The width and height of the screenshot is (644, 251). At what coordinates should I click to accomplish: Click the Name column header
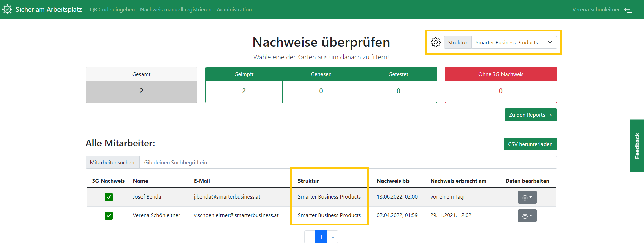[x=140, y=181]
